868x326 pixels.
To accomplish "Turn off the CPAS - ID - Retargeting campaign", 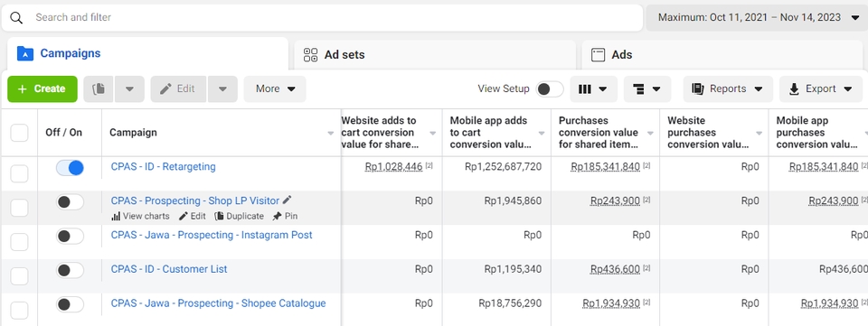I will click(70, 168).
